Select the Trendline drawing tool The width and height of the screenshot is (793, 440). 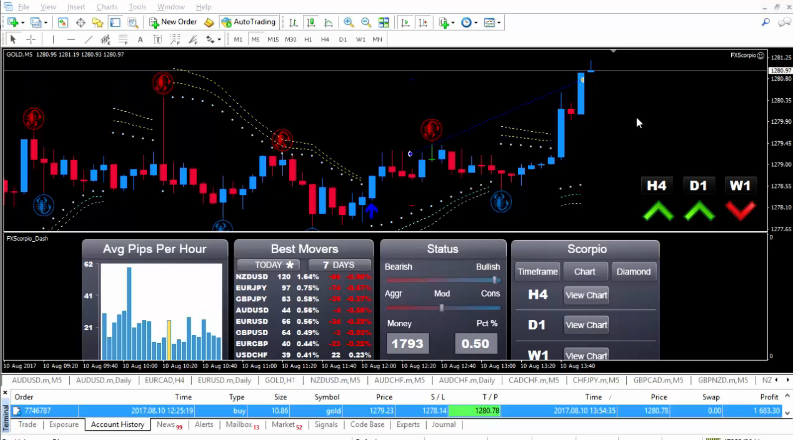pyautogui.click(x=88, y=39)
